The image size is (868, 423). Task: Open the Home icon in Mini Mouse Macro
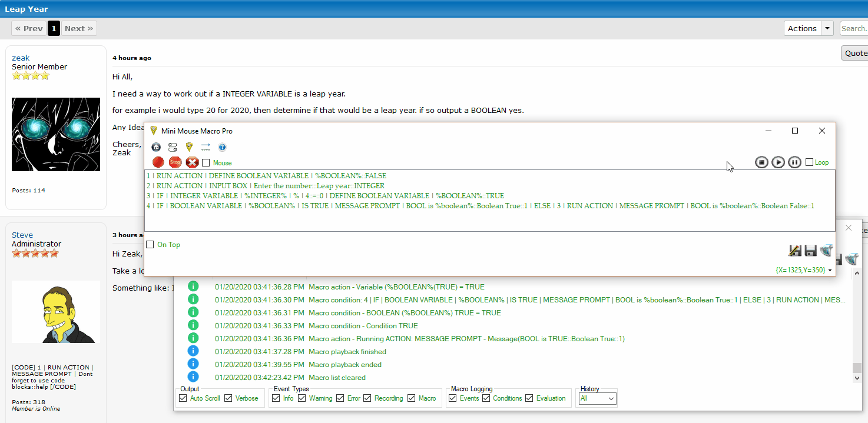156,147
